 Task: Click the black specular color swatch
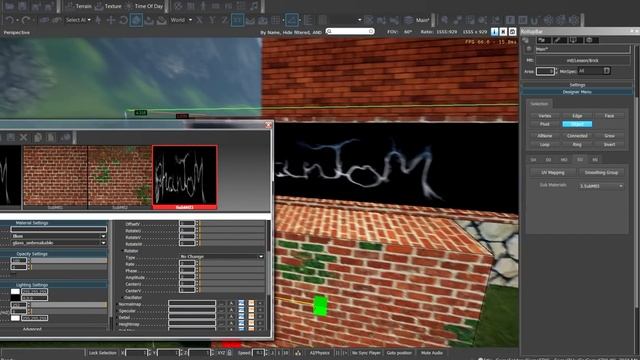pos(15,298)
